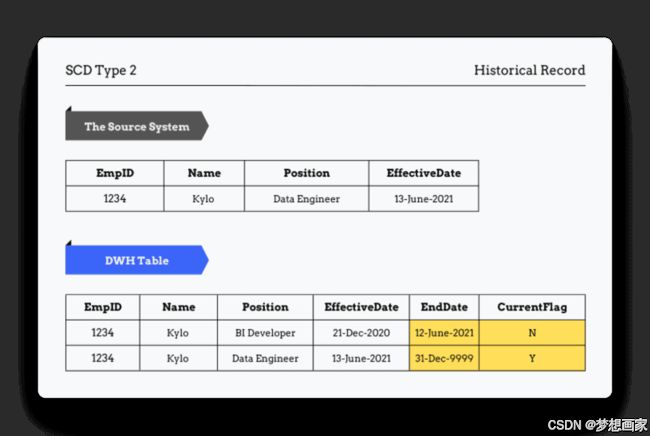
Task: Select the EmpID header in source table
Action: (x=115, y=173)
